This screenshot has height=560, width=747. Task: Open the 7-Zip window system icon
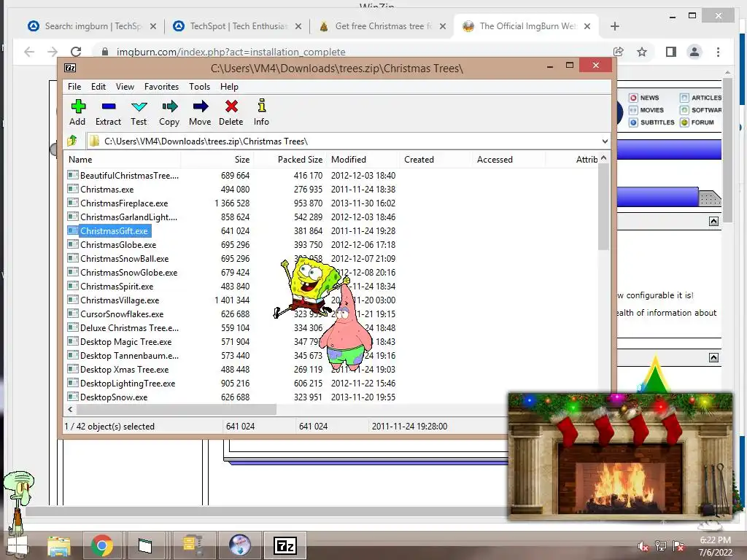tap(70, 68)
